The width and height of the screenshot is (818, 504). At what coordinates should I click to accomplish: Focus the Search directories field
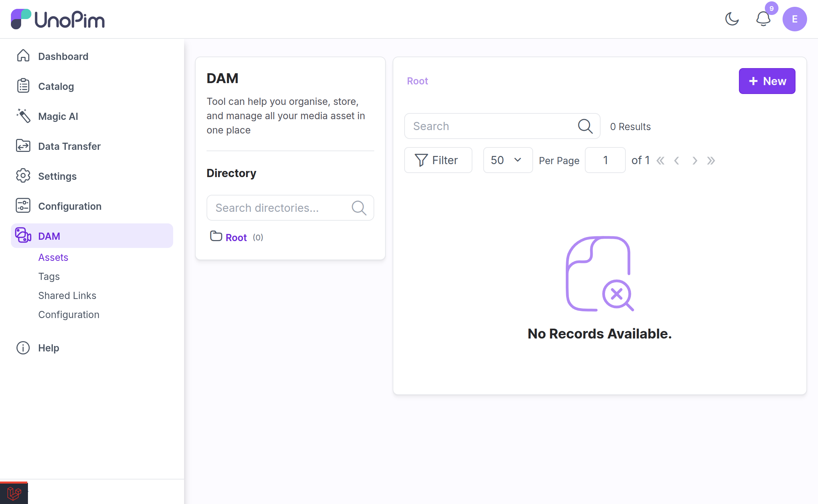(290, 208)
